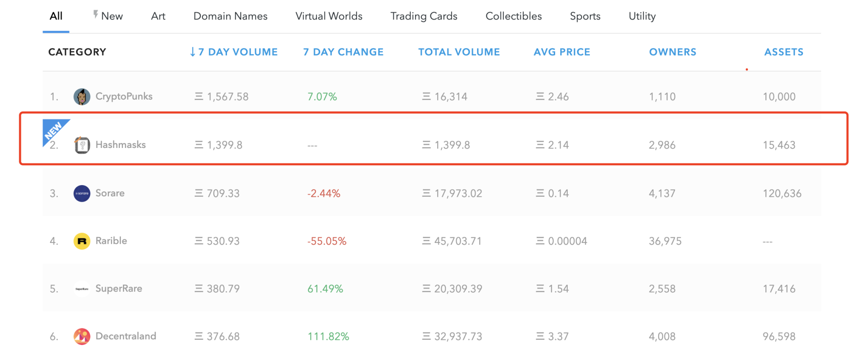This screenshot has height=352, width=868.
Task: Sort by Owners column header
Action: [673, 52]
